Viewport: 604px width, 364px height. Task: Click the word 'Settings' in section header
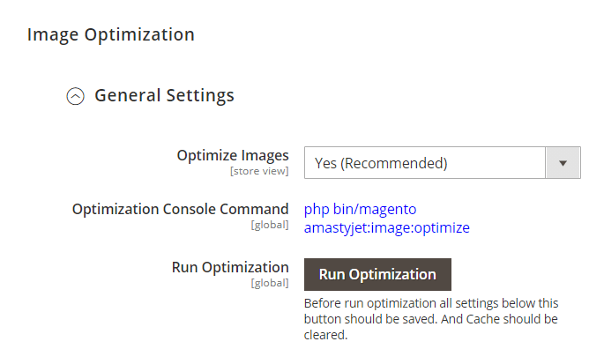coord(200,95)
